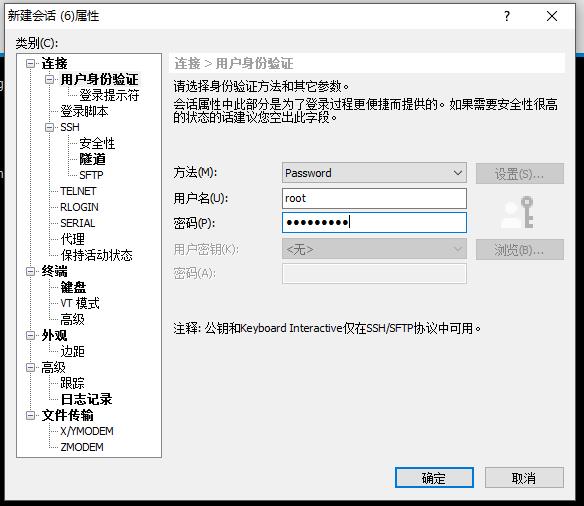
Task: Select 终端 category
Action: tap(54, 271)
